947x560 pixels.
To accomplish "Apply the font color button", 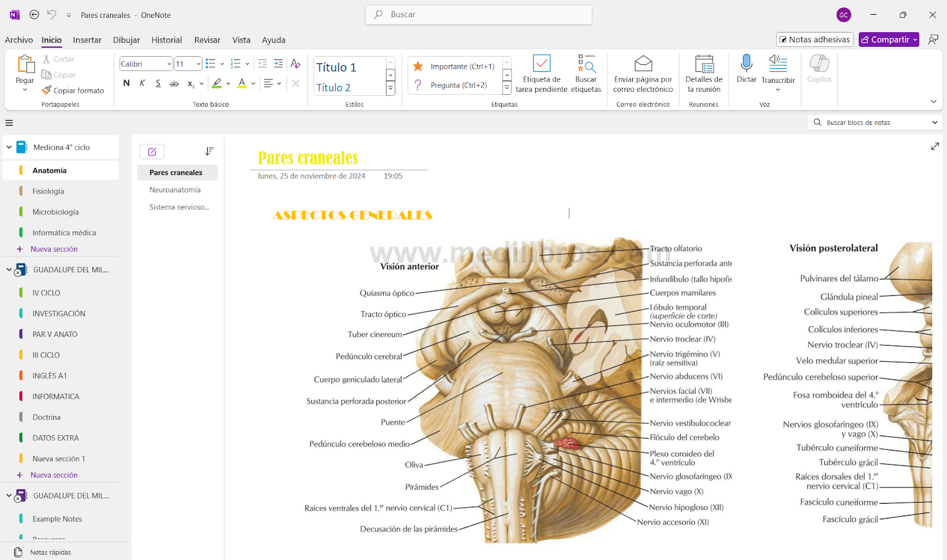I will tap(242, 83).
